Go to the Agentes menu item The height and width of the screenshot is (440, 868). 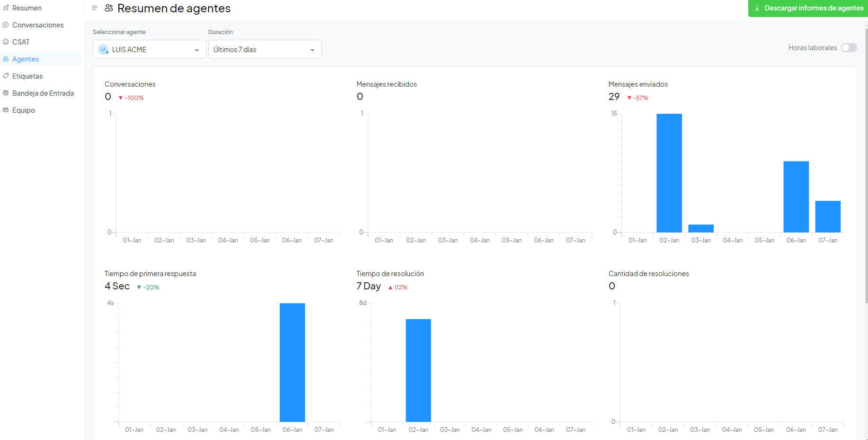26,59
